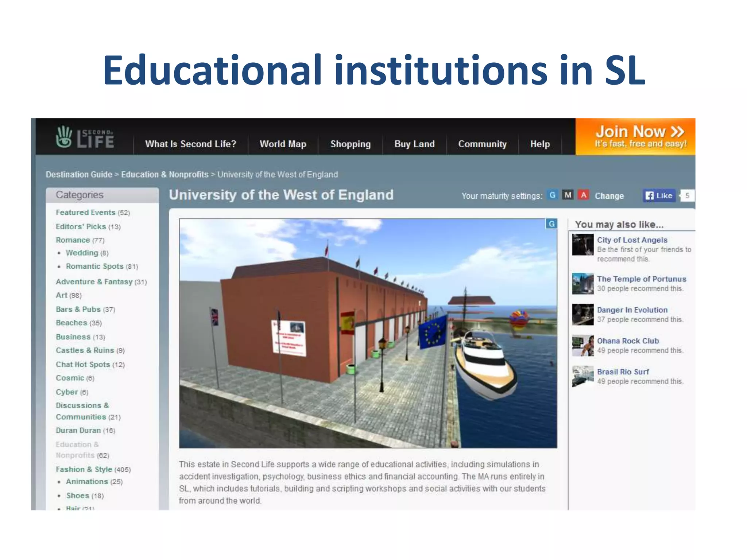Select the G maturity rating icon
This screenshot has height=560, width=747.
552,195
